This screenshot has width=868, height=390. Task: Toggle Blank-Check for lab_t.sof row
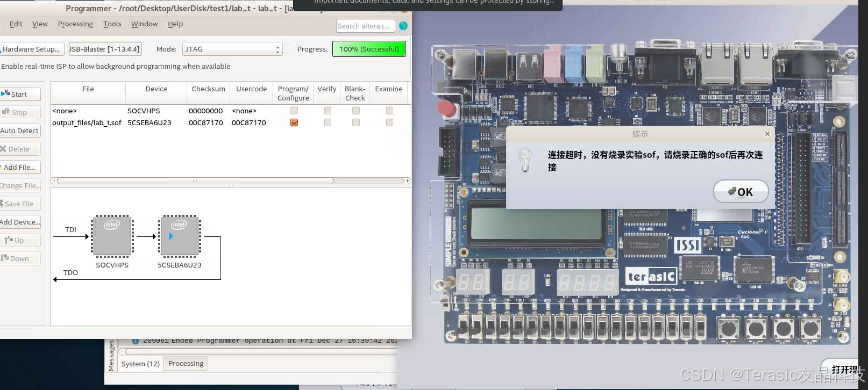355,122
